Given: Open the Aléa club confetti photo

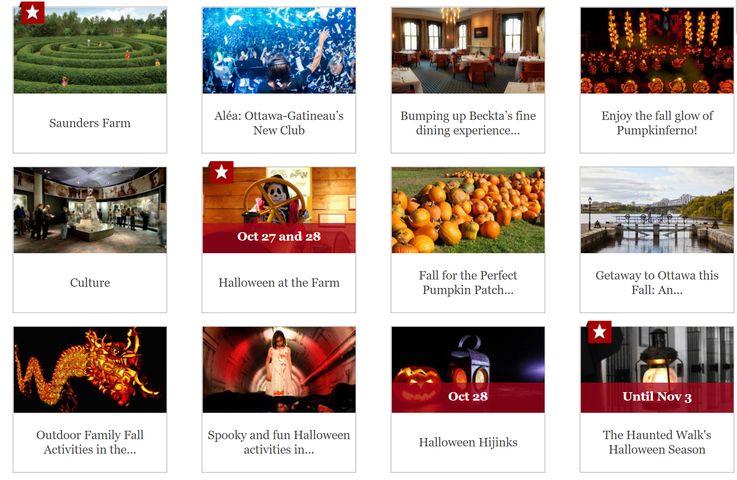Looking at the screenshot, I should 279,50.
